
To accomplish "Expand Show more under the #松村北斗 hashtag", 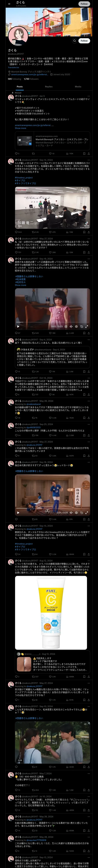I will (20, 285).
